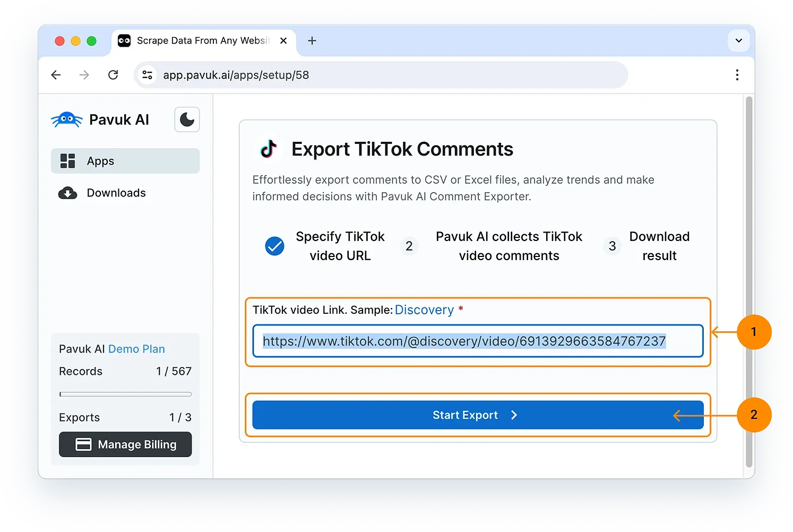Click the TikTok video link input field
The height and width of the screenshot is (532, 793).
[478, 341]
